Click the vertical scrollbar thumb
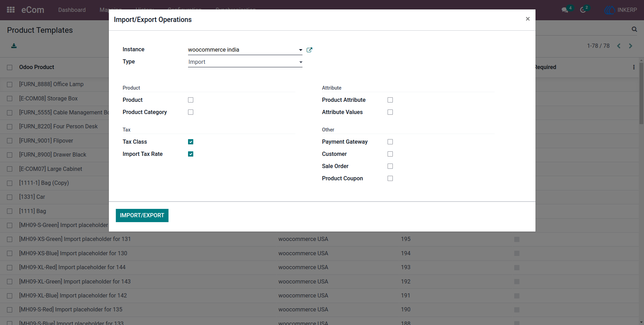Screen dimensions: 644x325 [x=641, y=94]
